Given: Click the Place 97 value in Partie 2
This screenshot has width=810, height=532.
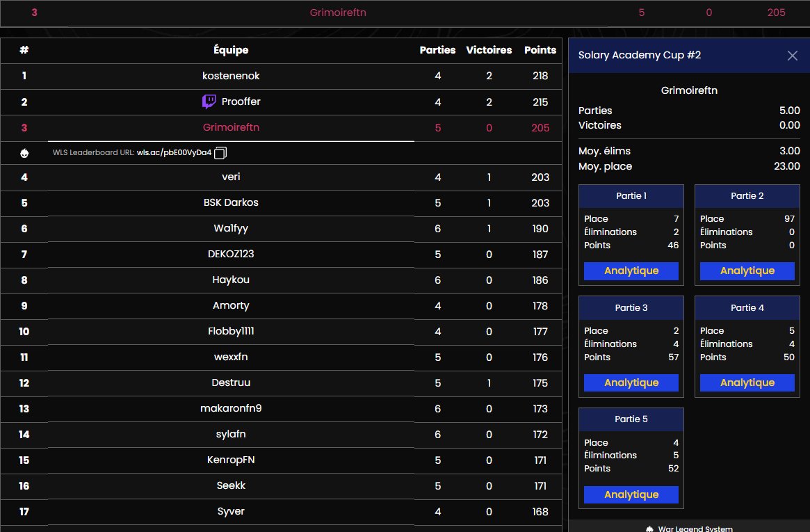Looking at the screenshot, I should 789,219.
